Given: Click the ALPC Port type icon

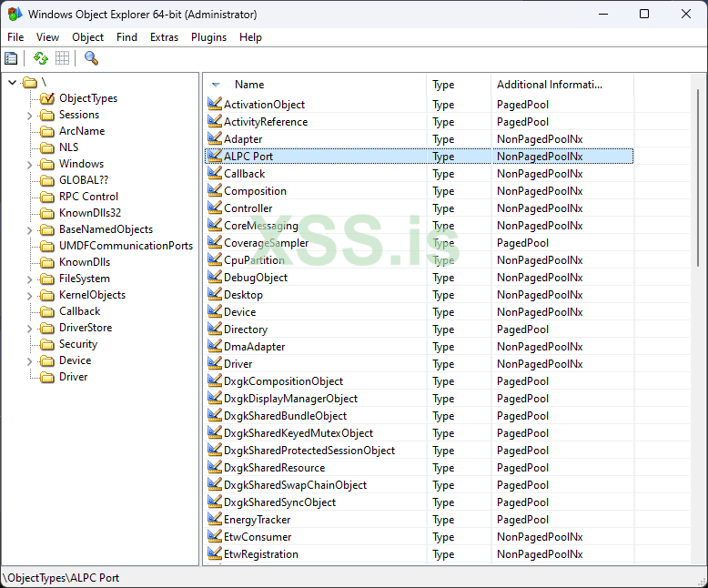Looking at the screenshot, I should [215, 157].
